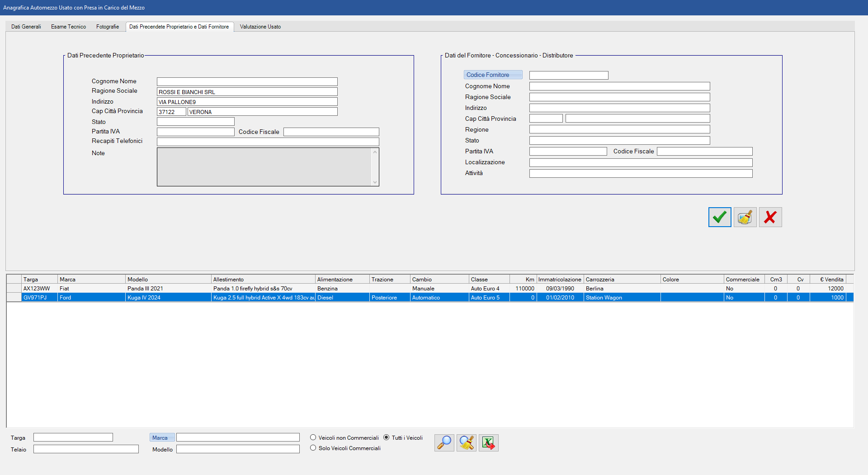Select Solo Veicoli Commerciali radio button

click(x=313, y=448)
